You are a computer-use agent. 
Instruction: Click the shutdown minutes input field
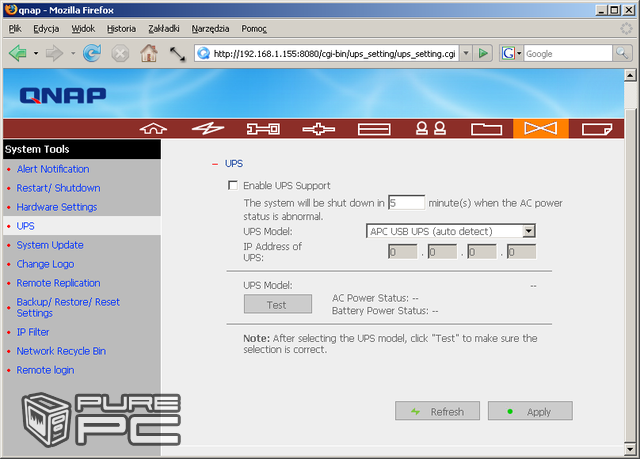406,202
